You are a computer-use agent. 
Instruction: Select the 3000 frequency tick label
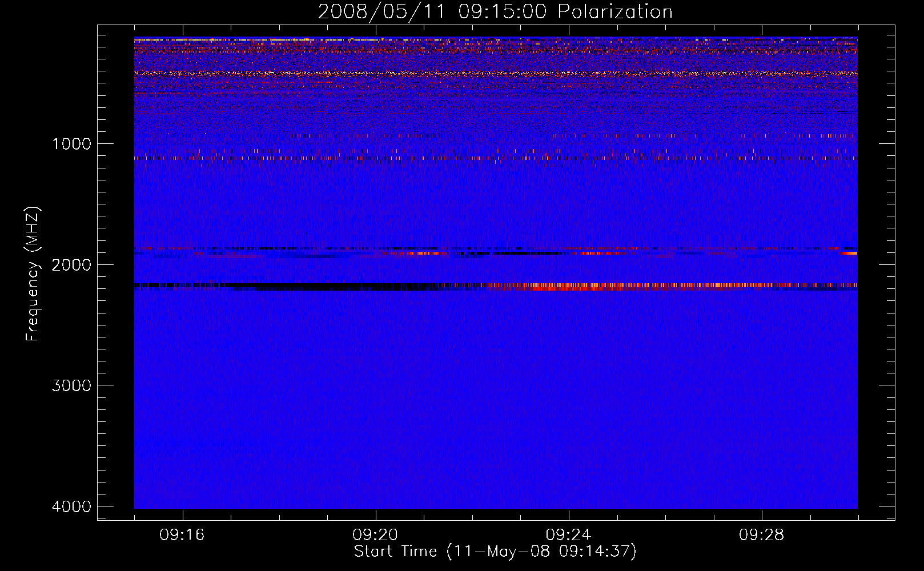(x=71, y=385)
